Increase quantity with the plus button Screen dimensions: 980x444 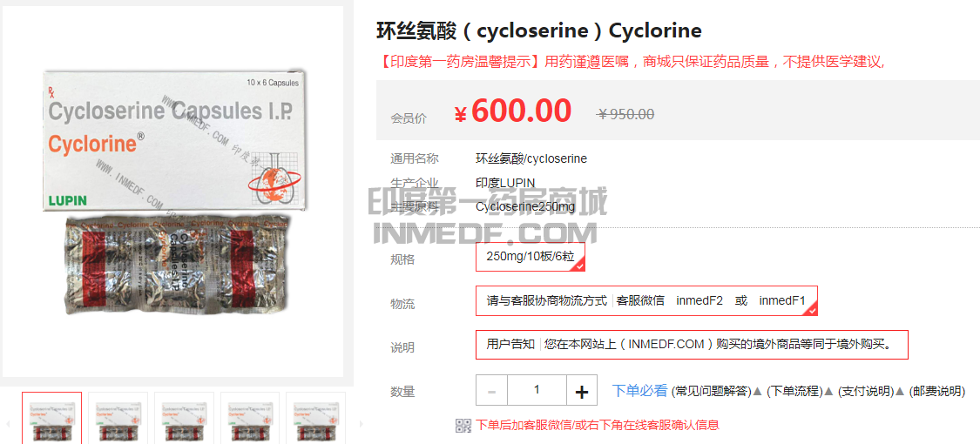click(x=581, y=392)
